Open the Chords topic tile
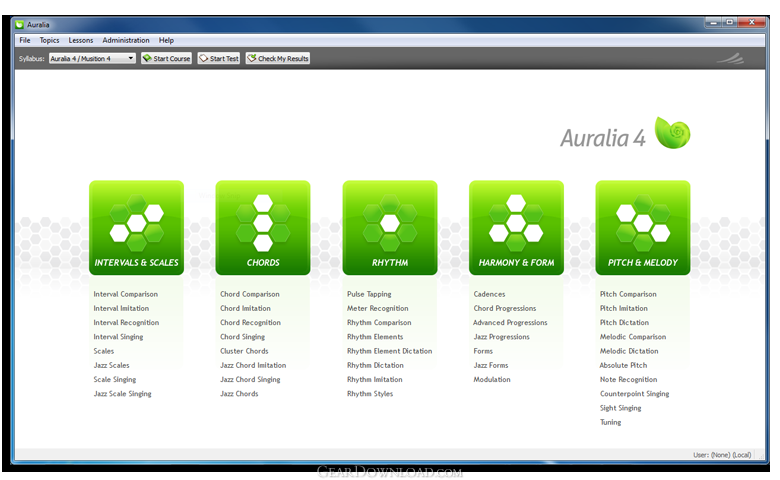 [x=263, y=228]
